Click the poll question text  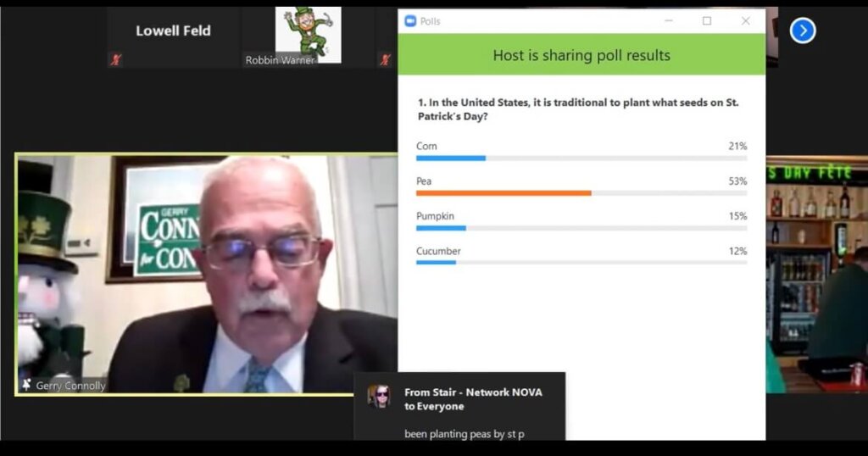point(578,109)
